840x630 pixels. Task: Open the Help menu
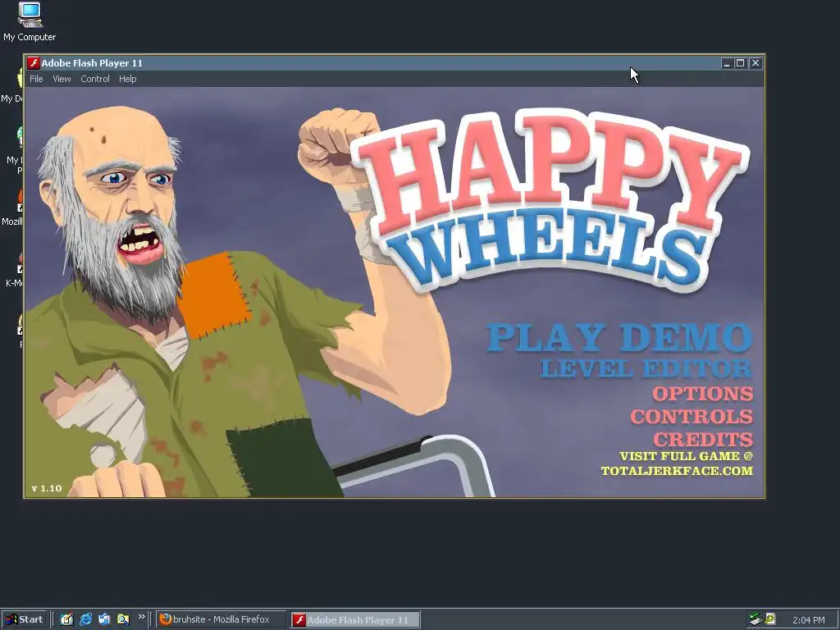127,79
